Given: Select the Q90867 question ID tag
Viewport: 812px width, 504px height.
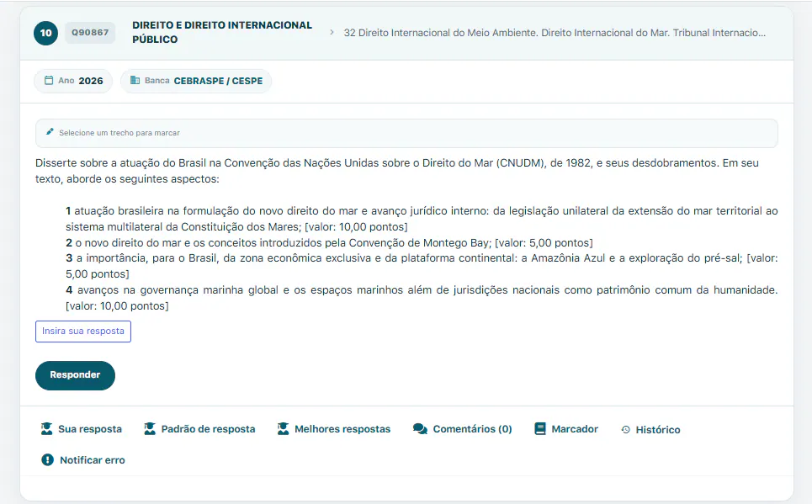Looking at the screenshot, I should [90, 33].
